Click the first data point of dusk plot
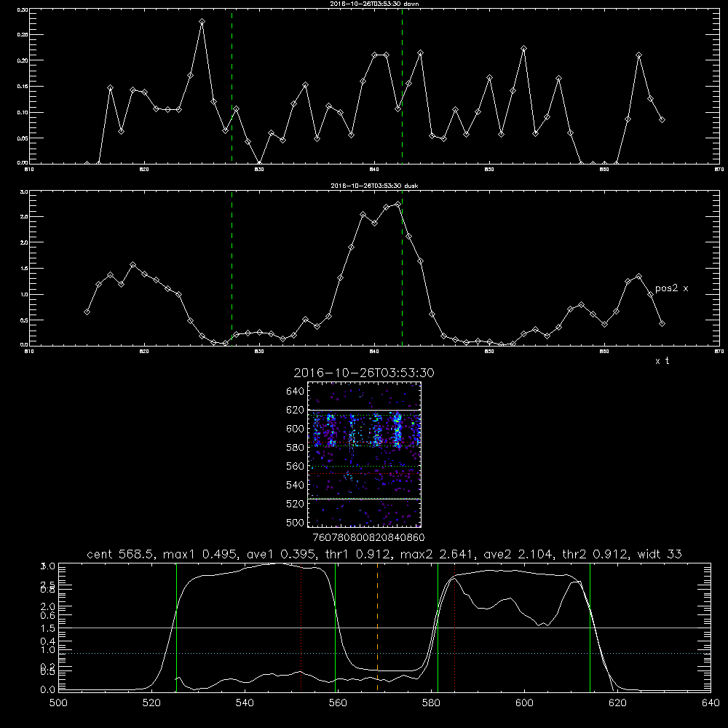This screenshot has width=728, height=728. 87,312
